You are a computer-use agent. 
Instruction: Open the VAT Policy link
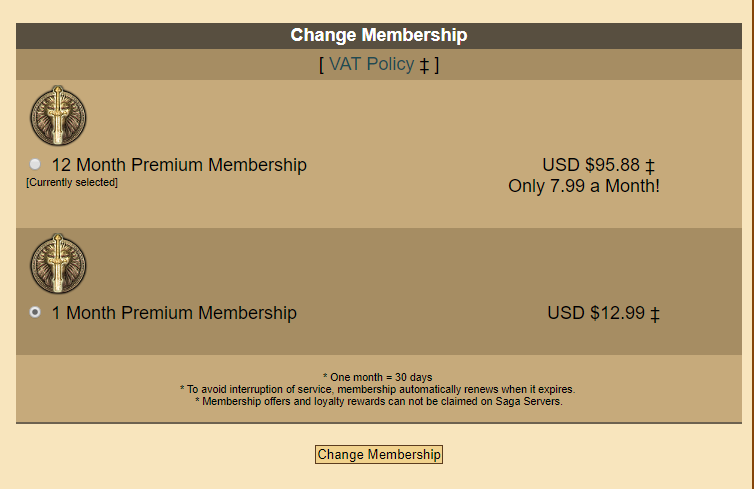371,64
